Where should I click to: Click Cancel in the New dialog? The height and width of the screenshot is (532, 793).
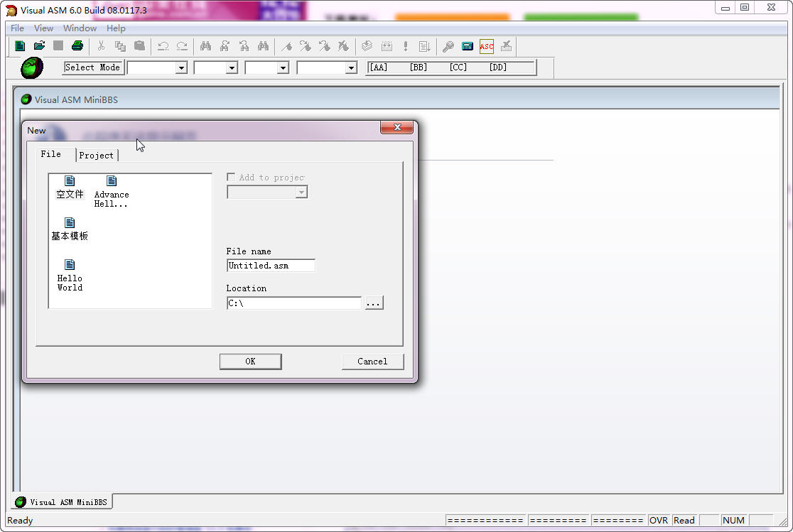pos(373,362)
